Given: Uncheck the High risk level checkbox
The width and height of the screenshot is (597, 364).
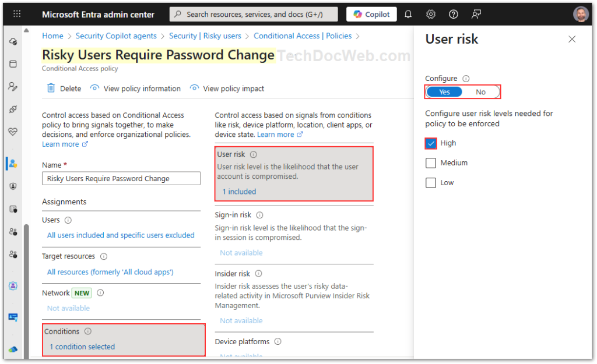Looking at the screenshot, I should click(431, 143).
